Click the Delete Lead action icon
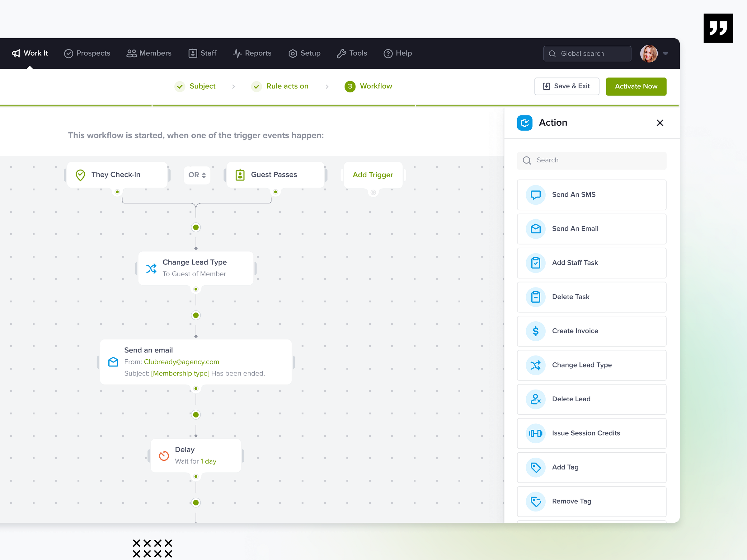 coord(535,399)
